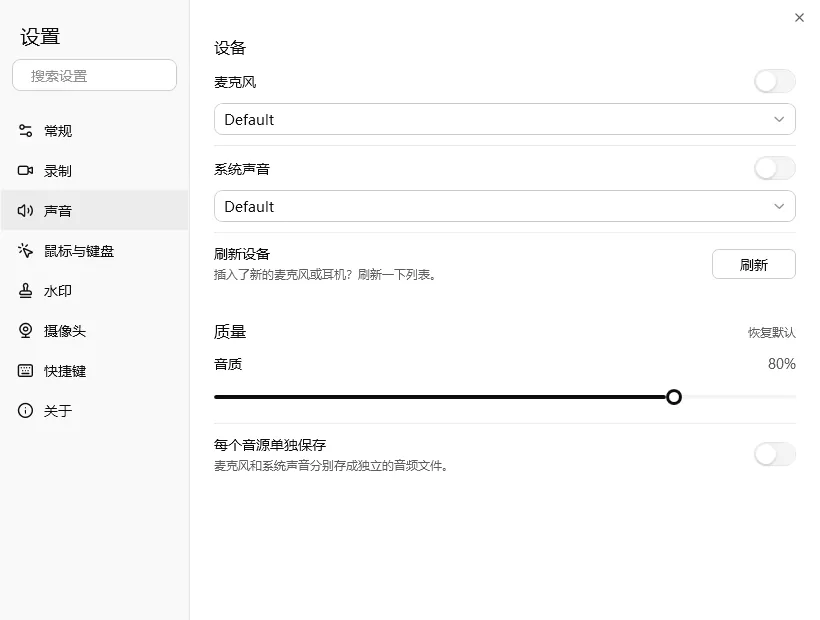Viewport: 820px width, 620px height.
Task: Open the 关于 page
Action: coord(95,410)
